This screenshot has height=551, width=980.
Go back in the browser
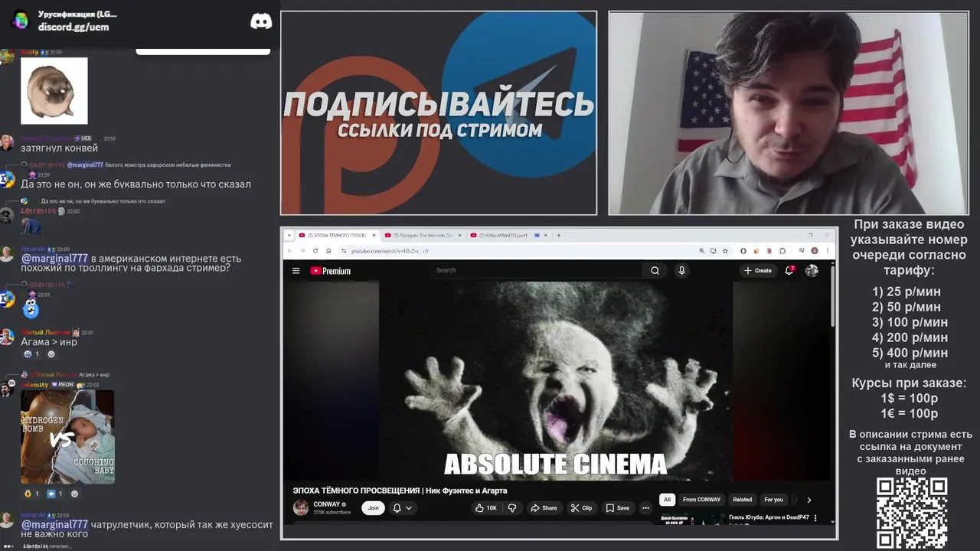tap(289, 250)
